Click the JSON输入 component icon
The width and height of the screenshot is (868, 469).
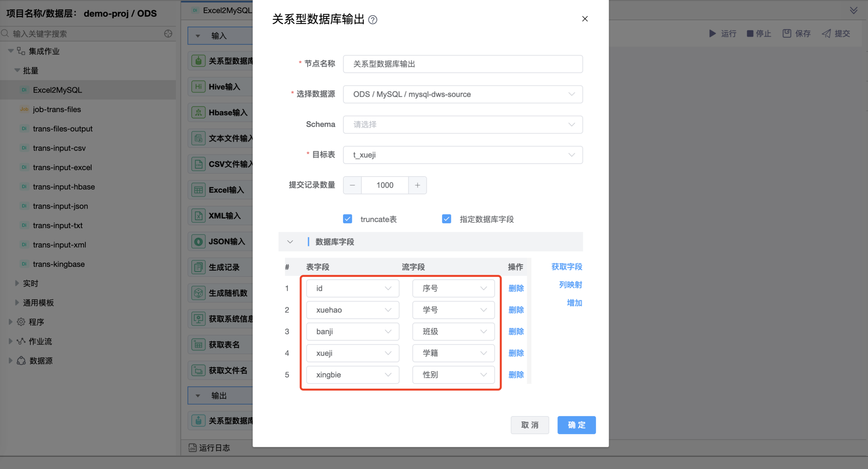click(198, 242)
